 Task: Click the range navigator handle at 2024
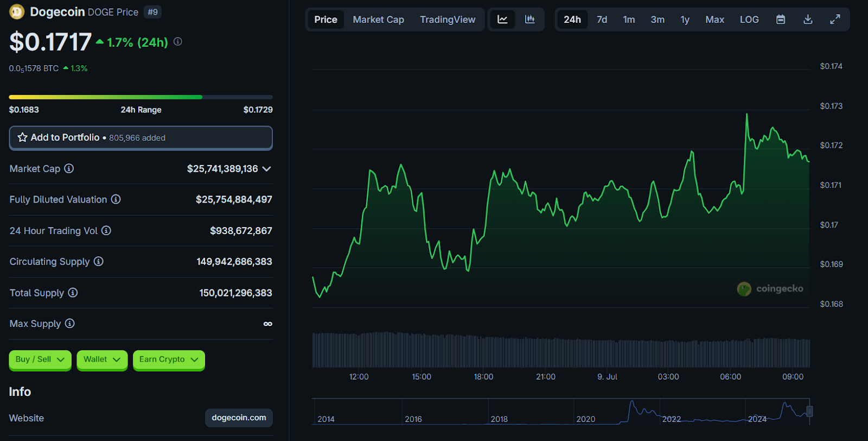(809, 411)
